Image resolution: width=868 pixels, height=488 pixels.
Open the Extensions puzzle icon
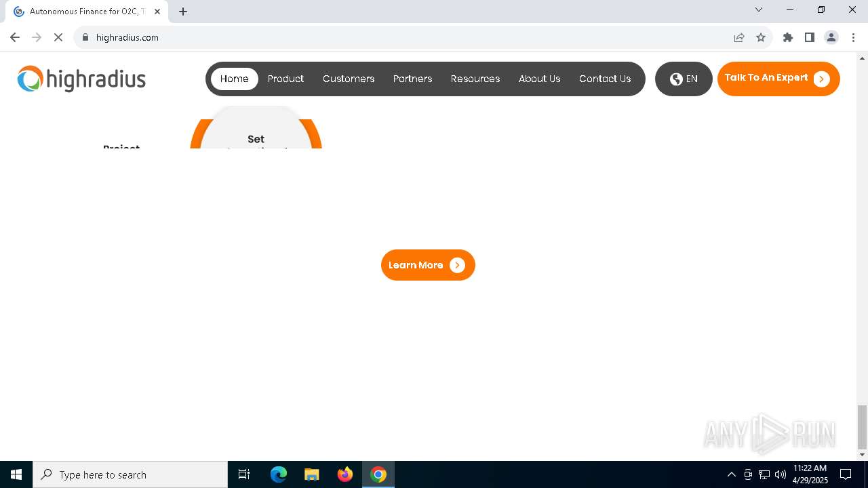[788, 37]
